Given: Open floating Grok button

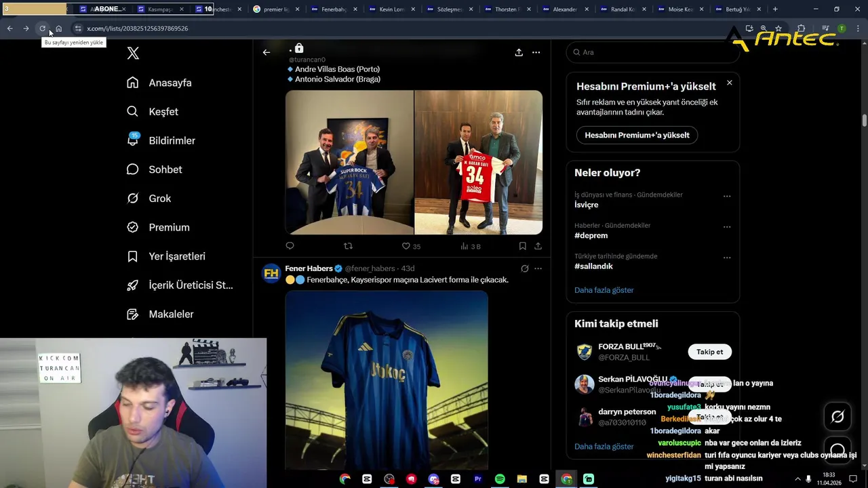Looking at the screenshot, I should tap(837, 417).
